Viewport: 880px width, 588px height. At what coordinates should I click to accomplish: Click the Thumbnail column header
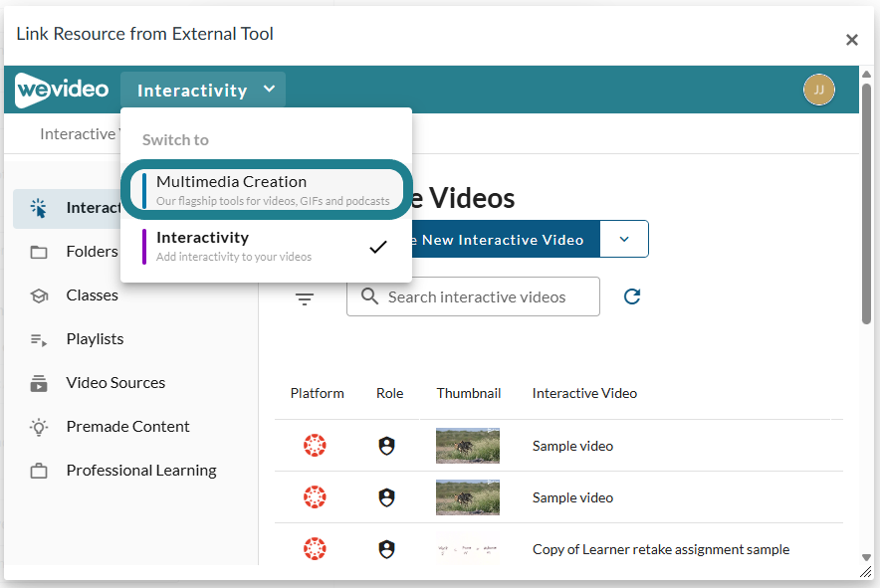click(x=469, y=393)
